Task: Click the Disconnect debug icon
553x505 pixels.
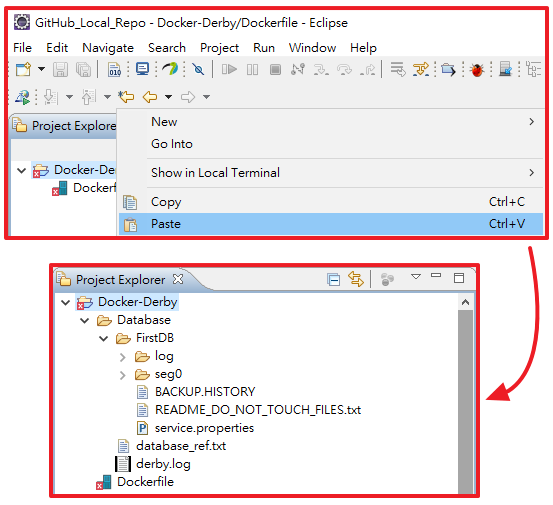Action: [x=298, y=69]
